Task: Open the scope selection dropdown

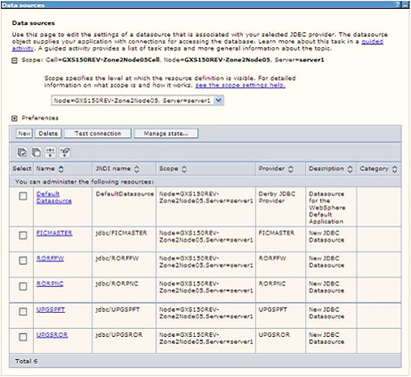Action: pyautogui.click(x=218, y=100)
